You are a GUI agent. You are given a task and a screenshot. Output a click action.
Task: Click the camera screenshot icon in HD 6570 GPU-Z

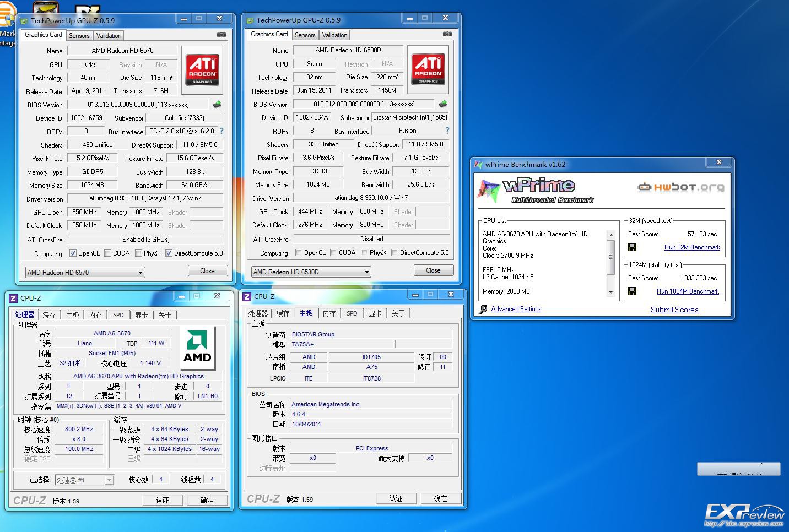coord(221,35)
